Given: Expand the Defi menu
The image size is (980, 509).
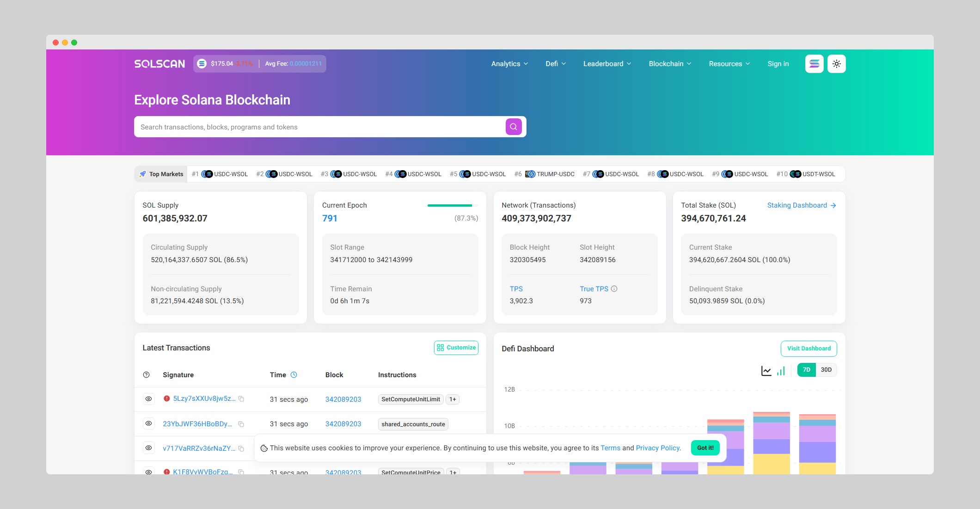Looking at the screenshot, I should click(x=556, y=64).
